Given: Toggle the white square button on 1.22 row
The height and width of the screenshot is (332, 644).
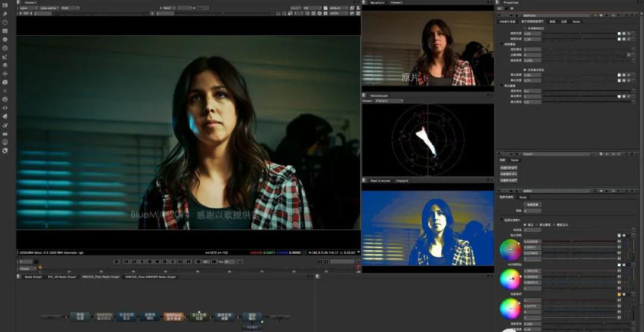Looking at the screenshot, I should (619, 33).
